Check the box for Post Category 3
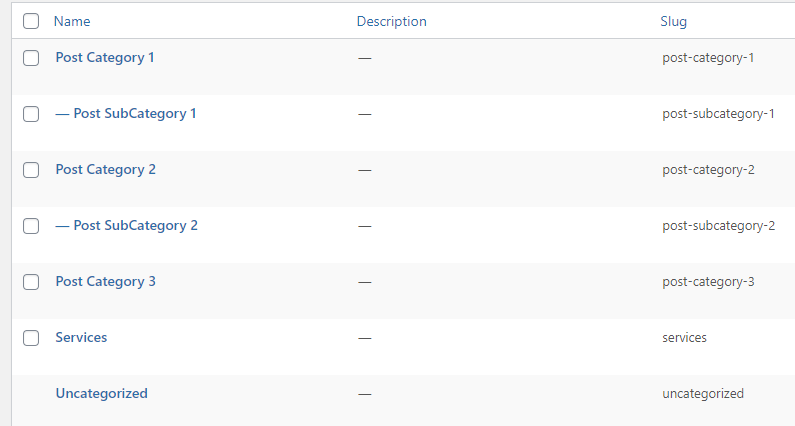The image size is (795, 426). (31, 282)
